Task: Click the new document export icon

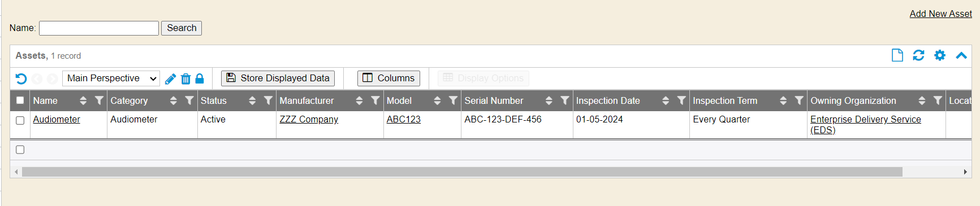Action: (x=897, y=55)
